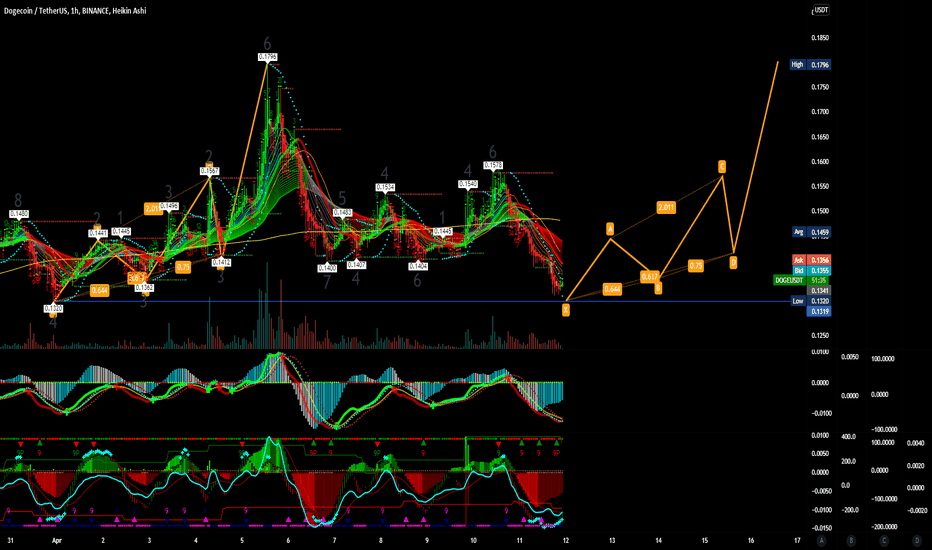The image size is (932, 550).
Task: Click the 0.1412 pivot low label
Action: 221,262
